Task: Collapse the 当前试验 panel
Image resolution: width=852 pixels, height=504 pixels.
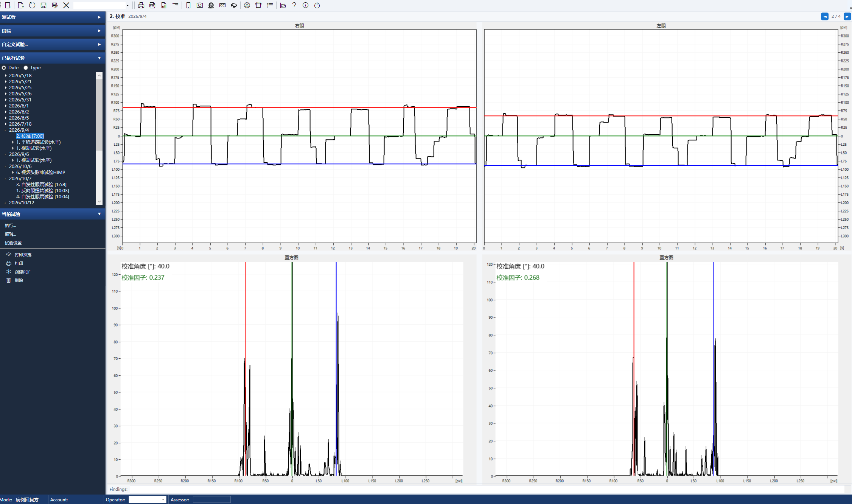Action: coord(53,214)
